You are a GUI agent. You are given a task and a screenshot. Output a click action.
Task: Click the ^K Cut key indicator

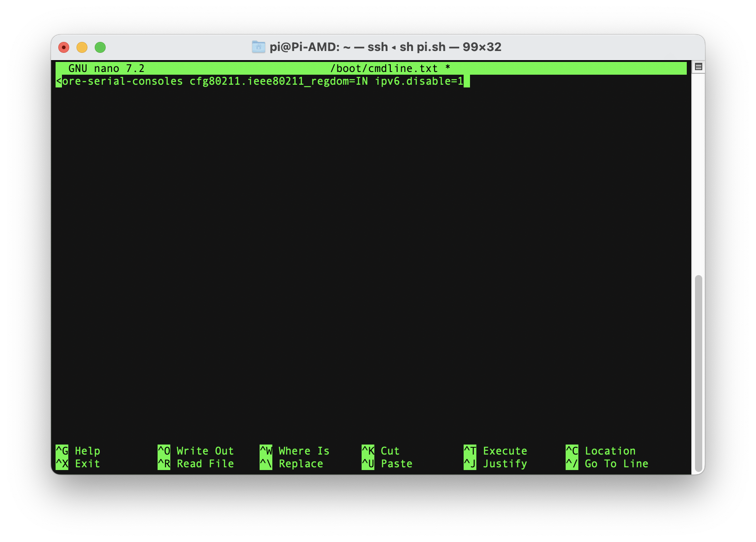(x=368, y=451)
